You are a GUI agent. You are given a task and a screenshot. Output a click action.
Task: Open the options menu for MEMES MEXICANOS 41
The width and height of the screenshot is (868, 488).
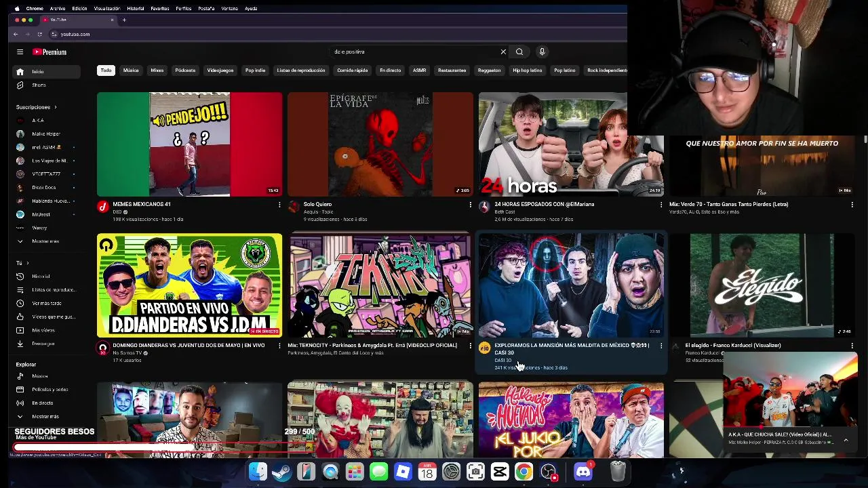pyautogui.click(x=279, y=205)
